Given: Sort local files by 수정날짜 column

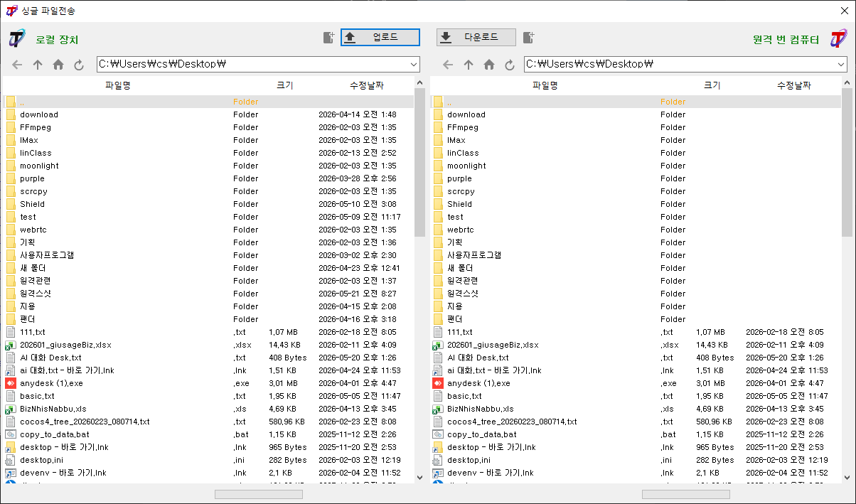Looking at the screenshot, I should (x=366, y=85).
